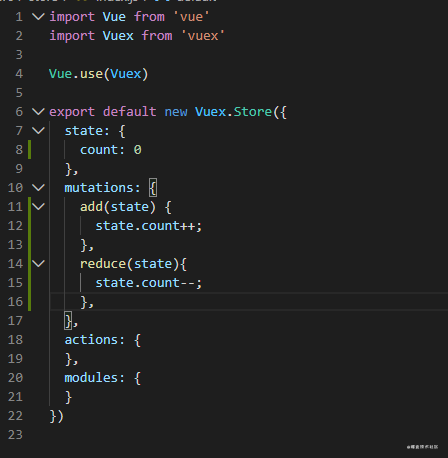Collapse the import block fold arrow on line 1
448x458 pixels.
pyautogui.click(x=38, y=17)
